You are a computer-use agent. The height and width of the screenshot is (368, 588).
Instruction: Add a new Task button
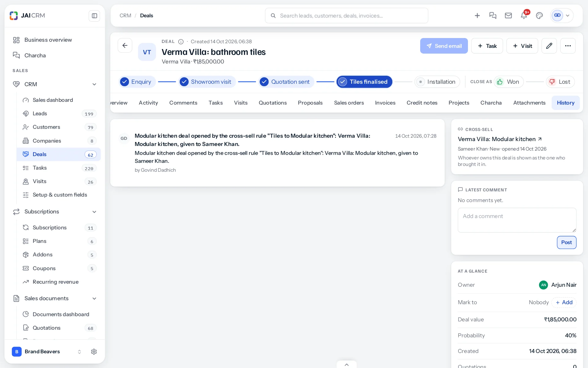pos(487,46)
